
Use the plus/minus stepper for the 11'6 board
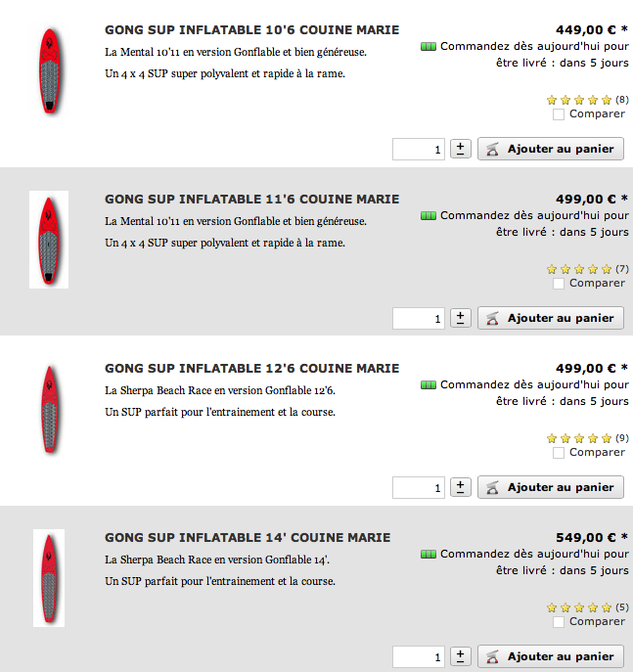tap(460, 318)
